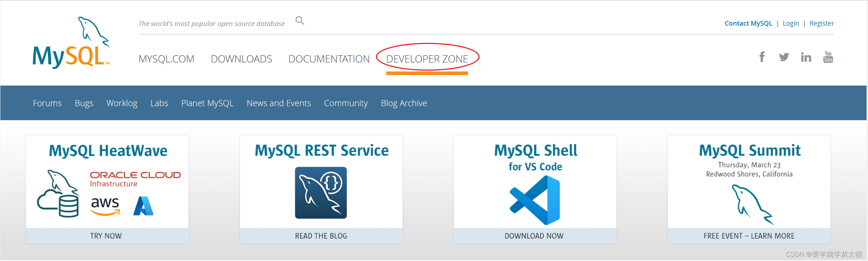868x261 pixels.
Task: Click 'Redwood Shores, California' text
Action: click(x=749, y=174)
